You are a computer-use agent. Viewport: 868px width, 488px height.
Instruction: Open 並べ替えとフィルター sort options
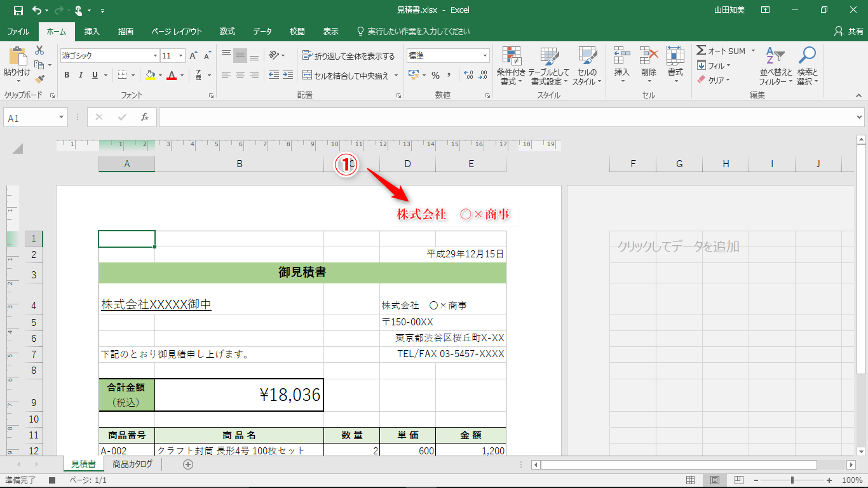pos(776,65)
